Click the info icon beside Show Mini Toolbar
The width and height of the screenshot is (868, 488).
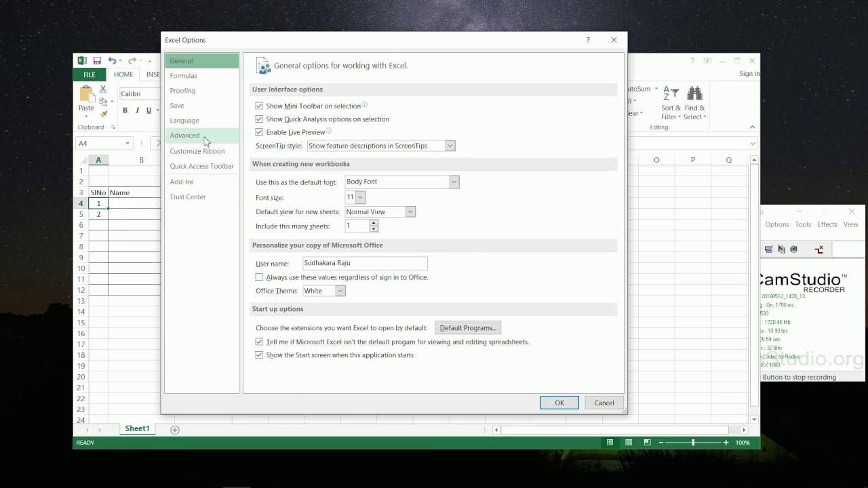(364, 104)
